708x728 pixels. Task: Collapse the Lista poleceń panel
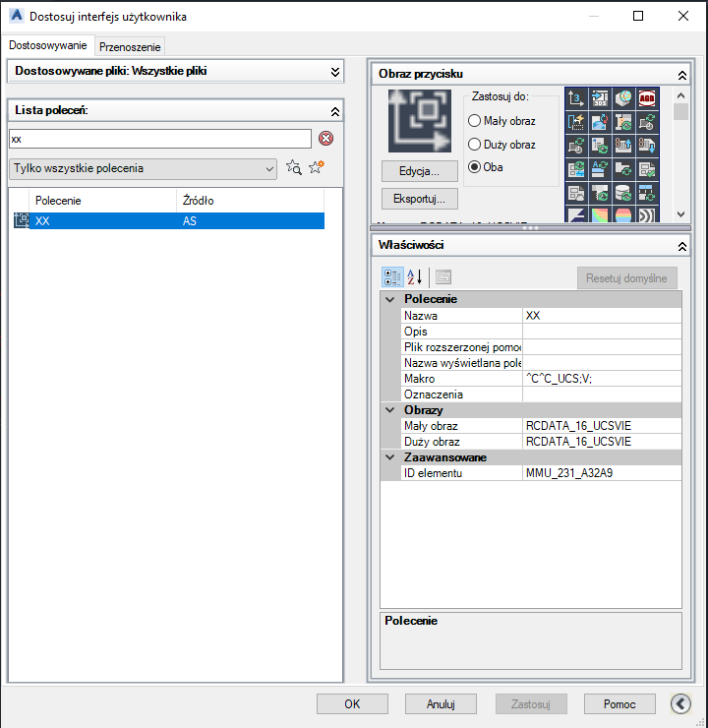335,111
